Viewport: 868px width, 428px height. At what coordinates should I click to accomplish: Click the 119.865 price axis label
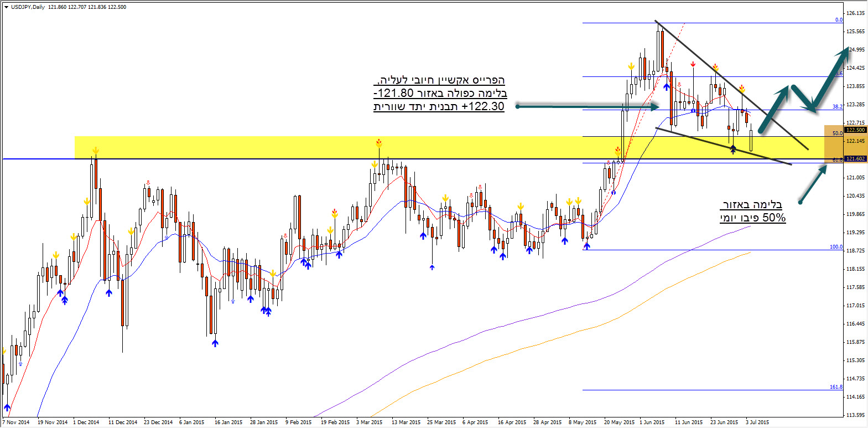click(855, 214)
